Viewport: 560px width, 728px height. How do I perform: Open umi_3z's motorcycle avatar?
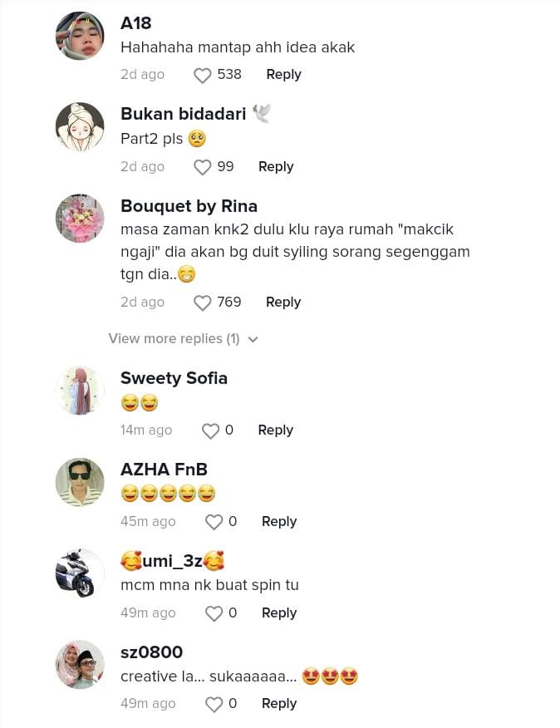tap(80, 573)
